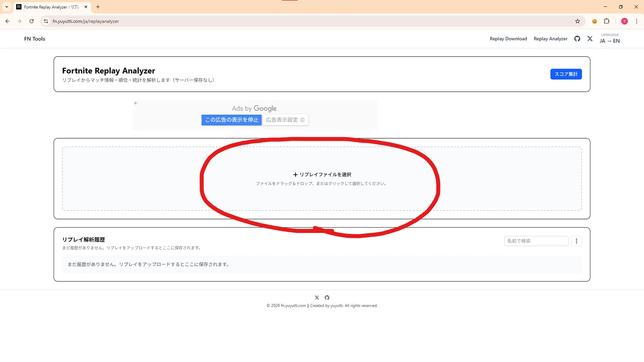The height and width of the screenshot is (362, 644).
Task: Open the X (Twitter) icon in the header
Action: pyautogui.click(x=590, y=39)
